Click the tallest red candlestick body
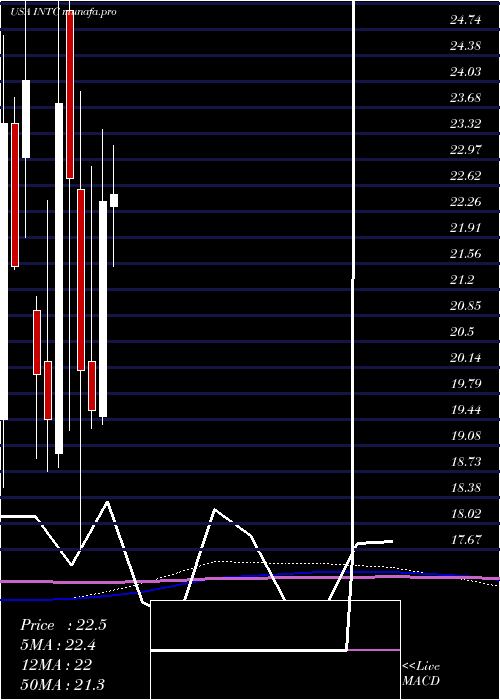The image size is (500, 700). [x=80, y=280]
